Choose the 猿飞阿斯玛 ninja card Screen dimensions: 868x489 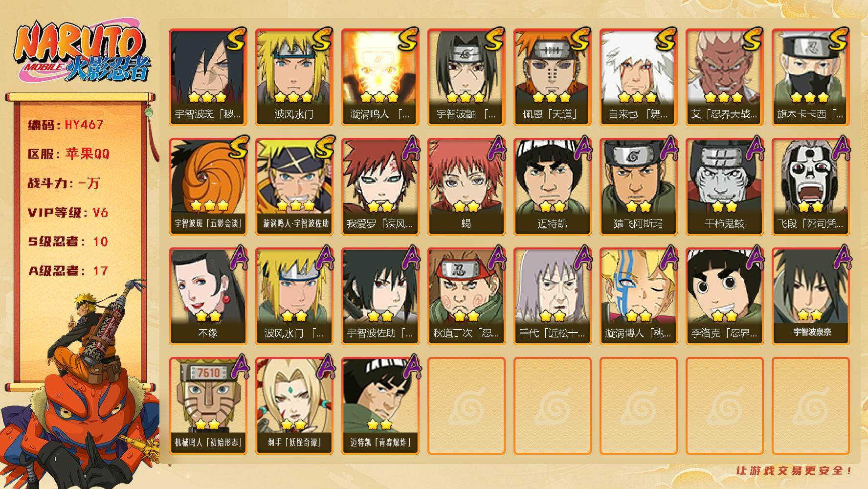pos(639,187)
